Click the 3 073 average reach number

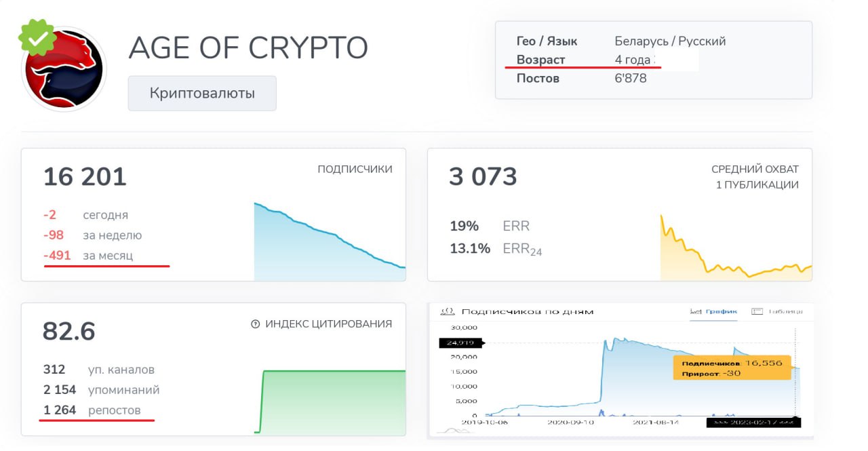(x=483, y=177)
